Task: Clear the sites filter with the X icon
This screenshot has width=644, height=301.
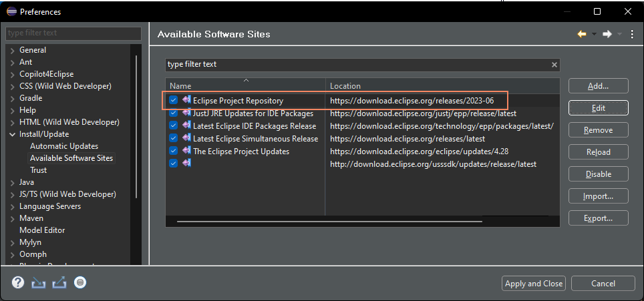Action: click(x=554, y=65)
